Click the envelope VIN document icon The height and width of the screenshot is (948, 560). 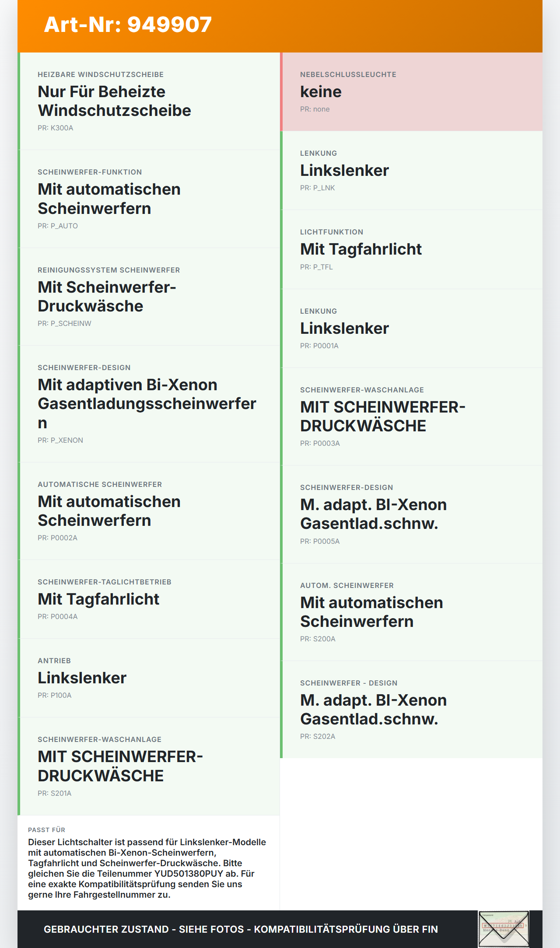click(504, 929)
